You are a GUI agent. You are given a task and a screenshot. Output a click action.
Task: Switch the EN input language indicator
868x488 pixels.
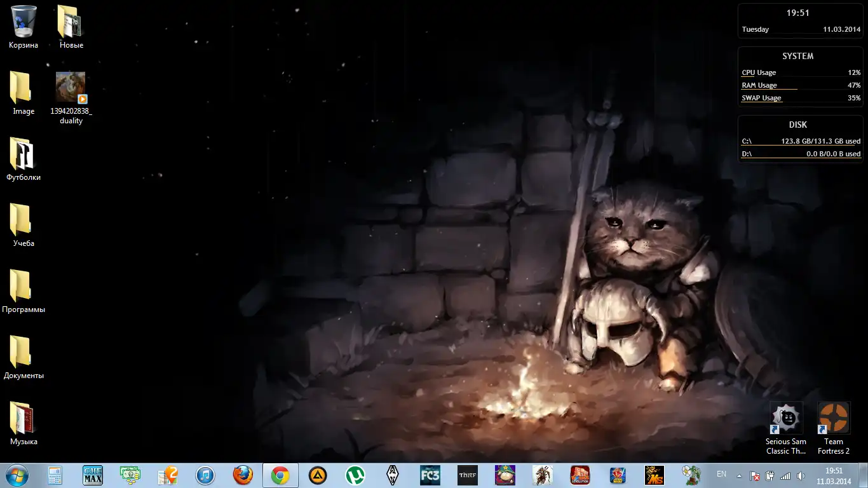point(721,474)
